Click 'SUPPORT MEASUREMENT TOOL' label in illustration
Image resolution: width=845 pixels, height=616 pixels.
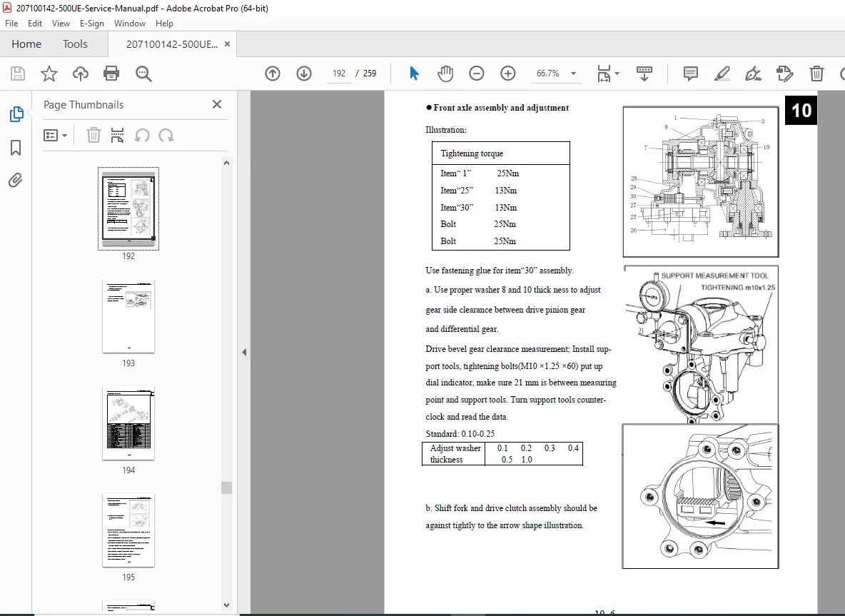tap(714, 276)
